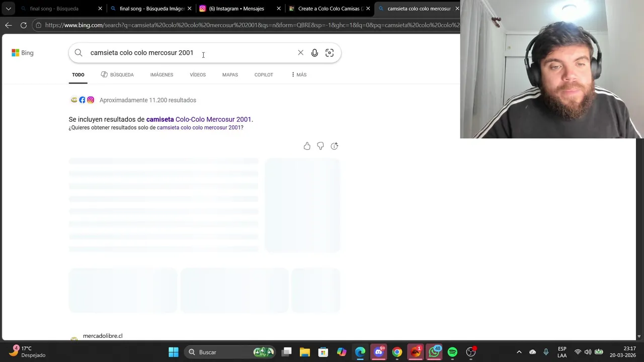Close the 'Create a Colo Colo Camisas' tab
The height and width of the screenshot is (362, 644).
(368, 9)
